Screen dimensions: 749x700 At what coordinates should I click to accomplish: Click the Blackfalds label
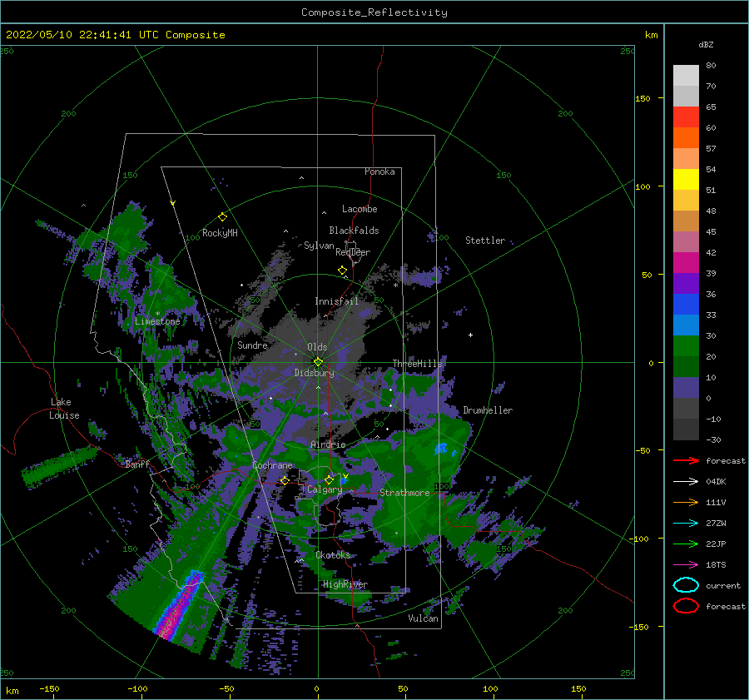(x=354, y=231)
